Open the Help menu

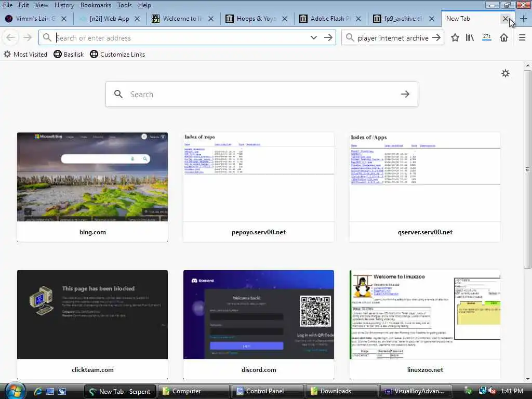[144, 5]
